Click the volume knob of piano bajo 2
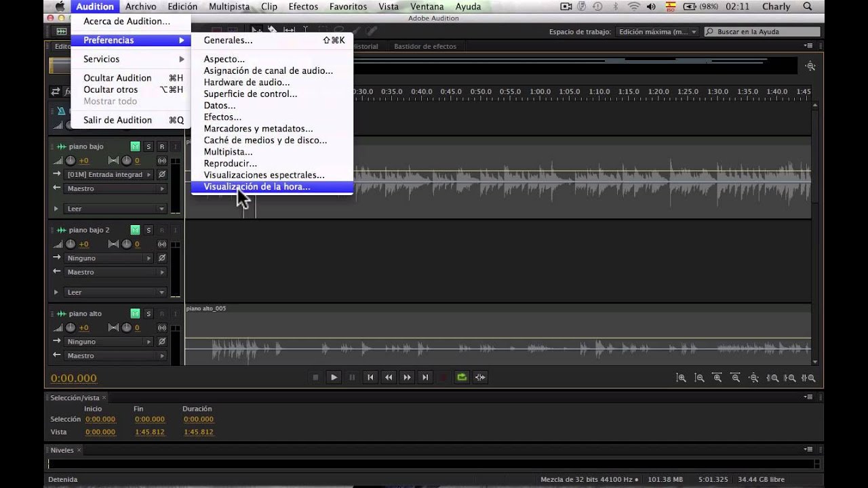Image resolution: width=868 pixels, height=488 pixels. pyautogui.click(x=71, y=244)
